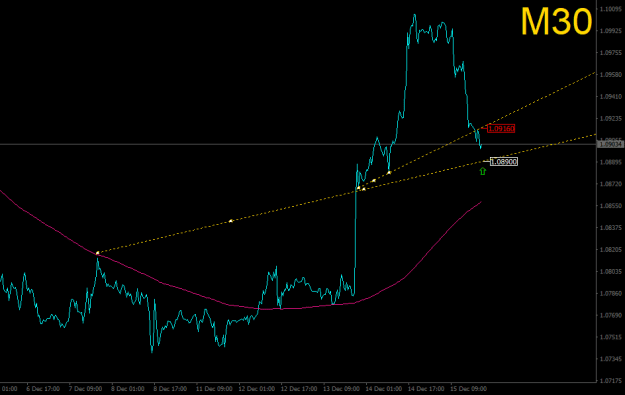625x395 pixels.
Task: Select the gray horizontal price line
Action: tap(298, 144)
